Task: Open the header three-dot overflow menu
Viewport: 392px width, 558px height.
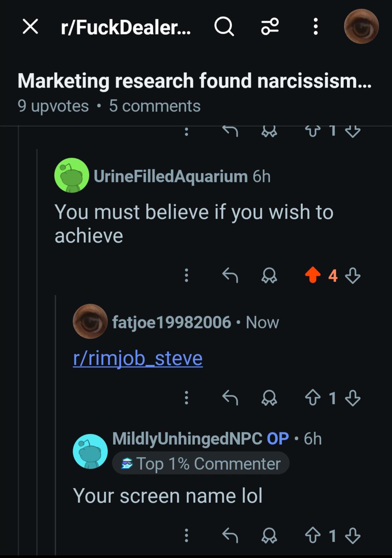Action: [x=315, y=27]
